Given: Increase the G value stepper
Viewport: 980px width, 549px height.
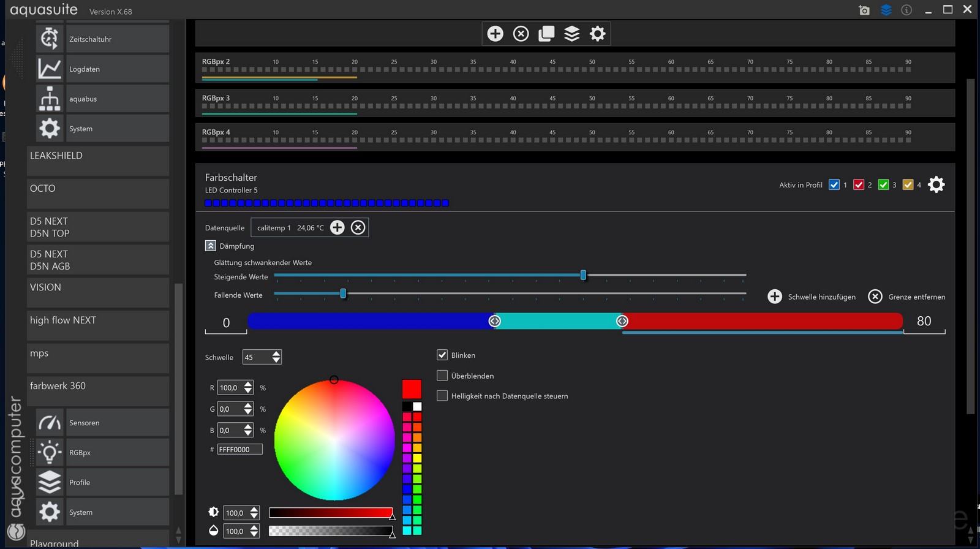Looking at the screenshot, I should pos(248,406).
